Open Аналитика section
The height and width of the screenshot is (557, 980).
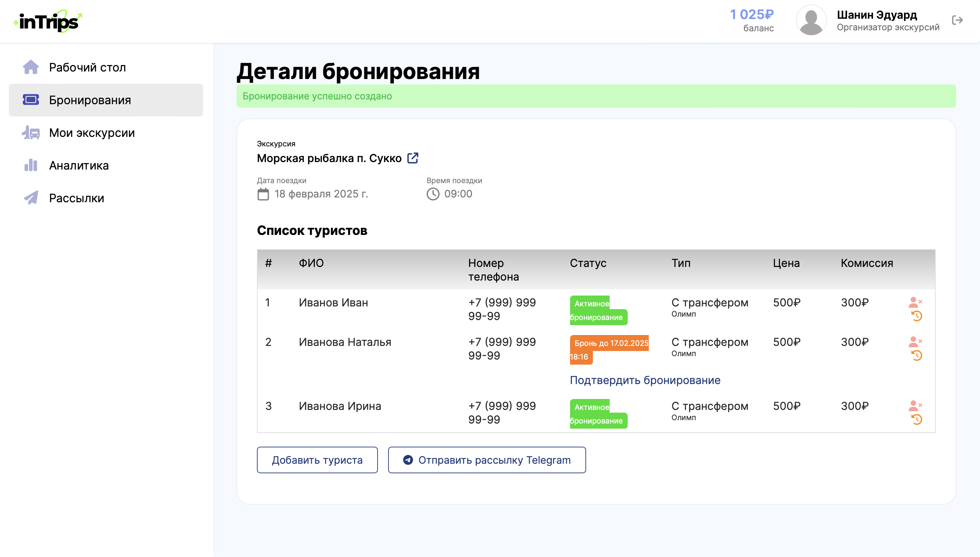click(x=79, y=165)
